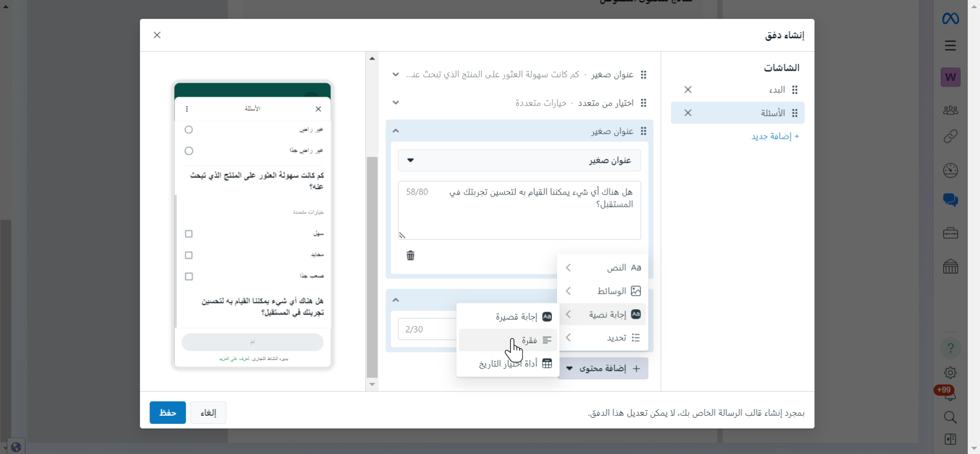Check the صعب جدًا checkbox in the preview
The image size is (980, 454).
(189, 276)
